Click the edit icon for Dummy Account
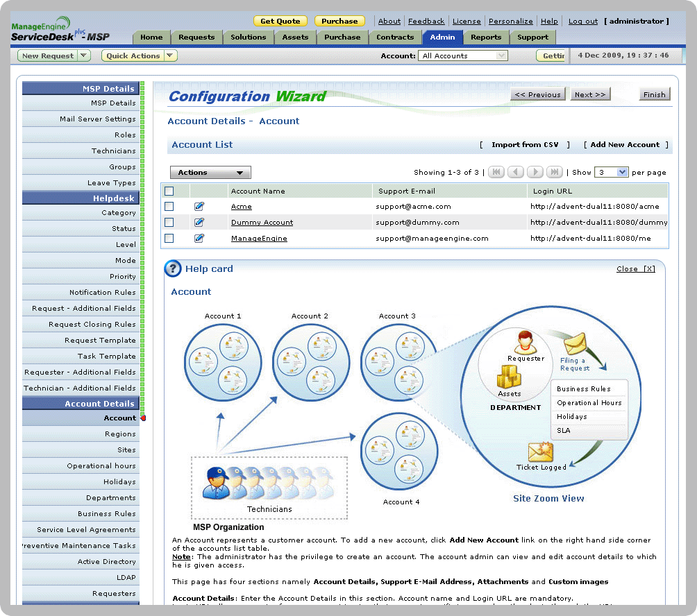Image resolution: width=697 pixels, height=616 pixels. (x=199, y=222)
